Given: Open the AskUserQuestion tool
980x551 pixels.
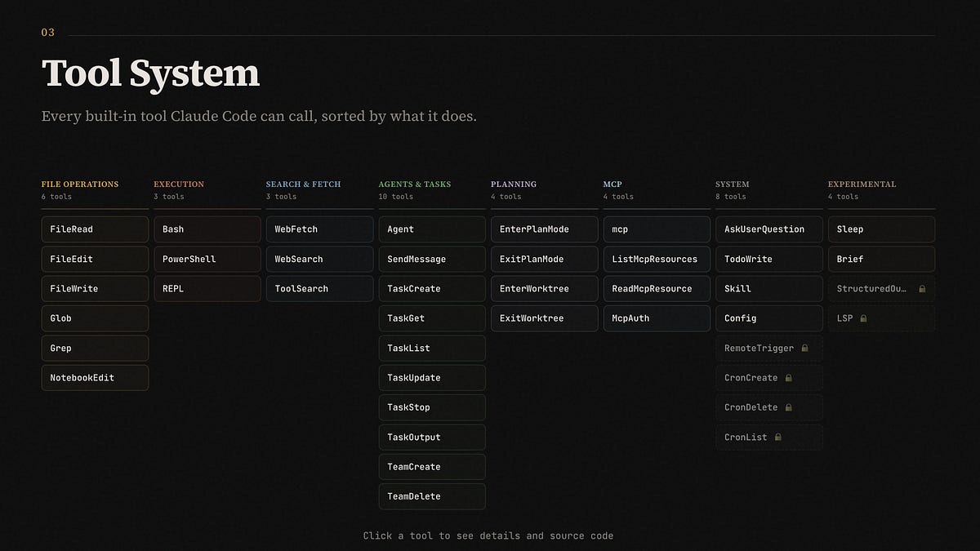Looking at the screenshot, I should 768,229.
